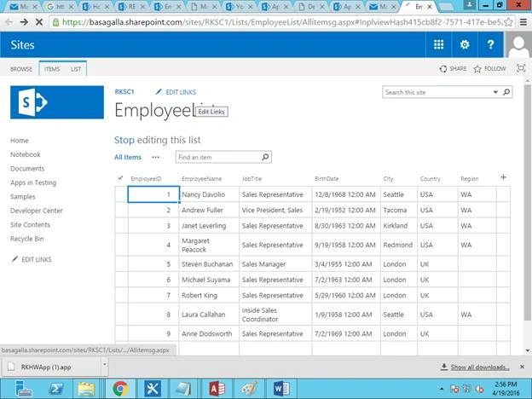Expand the site search scope dropdown arrow

point(495,92)
